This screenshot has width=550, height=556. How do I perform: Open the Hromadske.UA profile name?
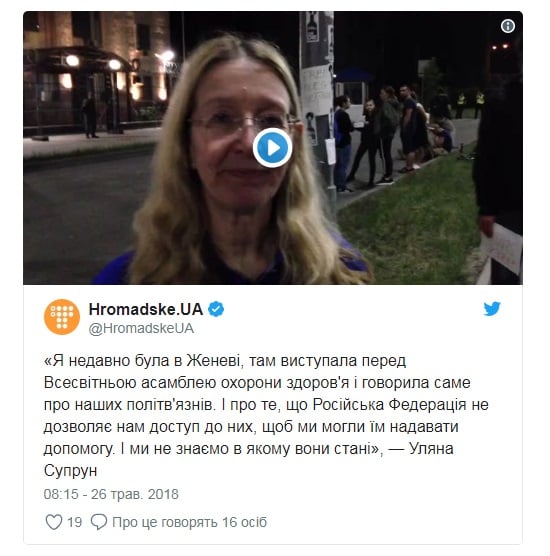(x=146, y=309)
